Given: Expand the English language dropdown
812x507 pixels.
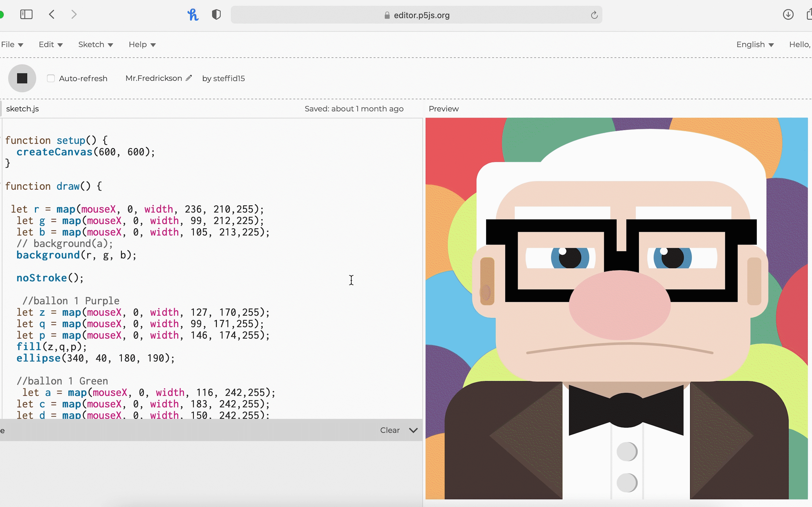Looking at the screenshot, I should [x=756, y=45].
